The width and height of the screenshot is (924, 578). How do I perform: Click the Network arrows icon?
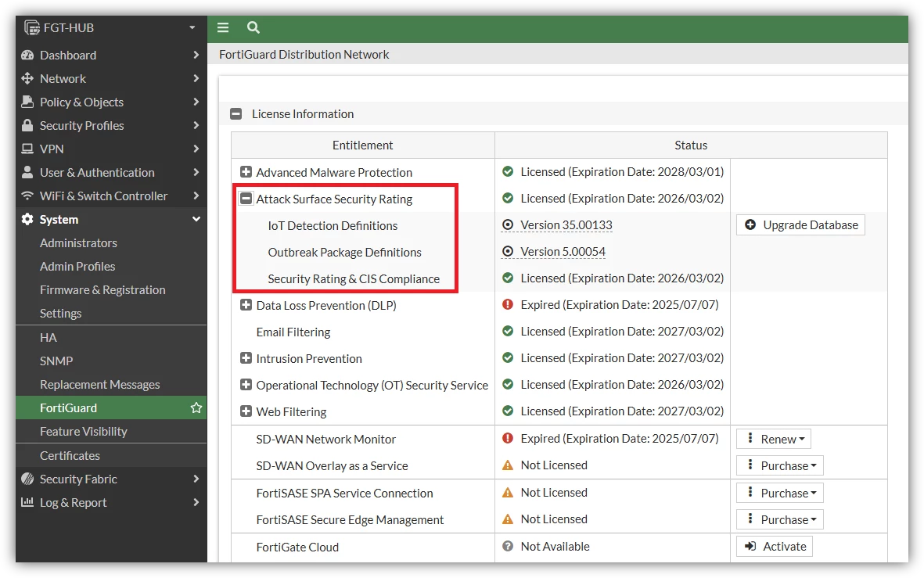tap(27, 78)
